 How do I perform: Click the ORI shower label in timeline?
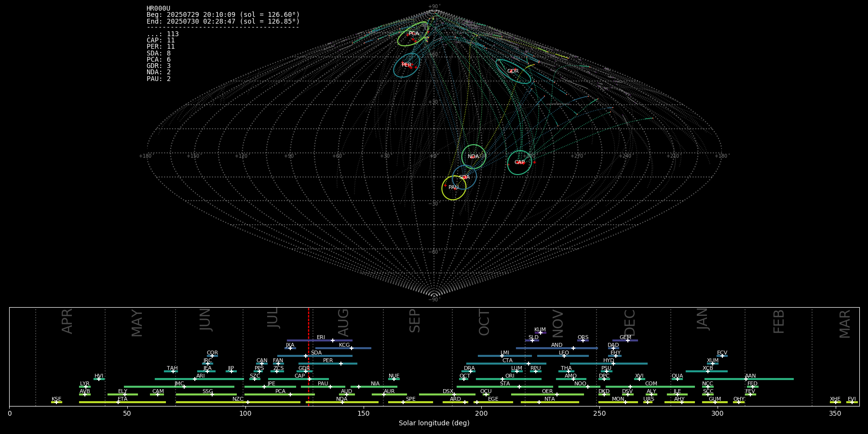(510, 376)
